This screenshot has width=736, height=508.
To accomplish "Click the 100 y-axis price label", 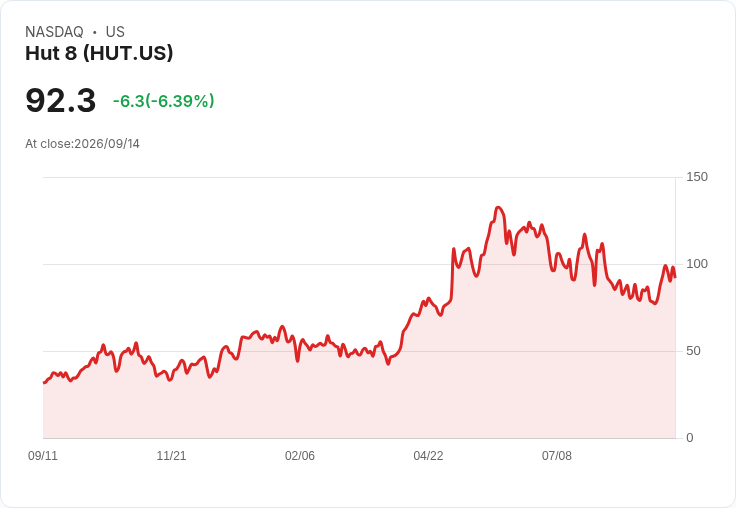I will click(697, 264).
